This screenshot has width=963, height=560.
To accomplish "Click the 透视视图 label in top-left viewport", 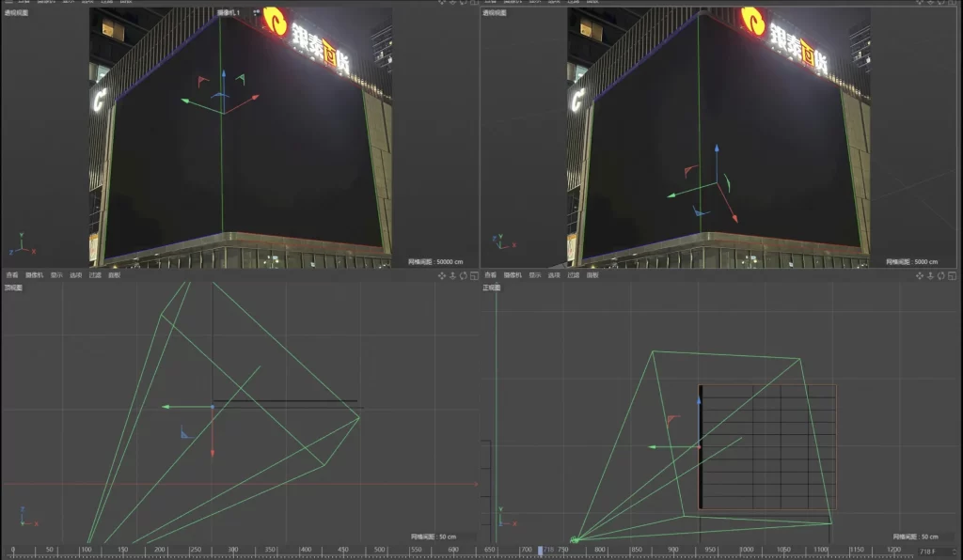I will click(x=17, y=12).
